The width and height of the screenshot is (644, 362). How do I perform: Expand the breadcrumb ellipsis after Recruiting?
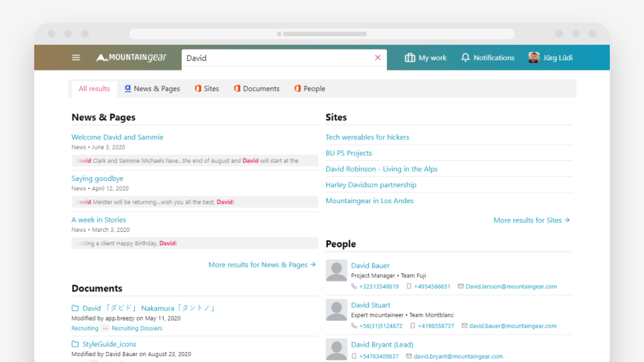coord(105,328)
